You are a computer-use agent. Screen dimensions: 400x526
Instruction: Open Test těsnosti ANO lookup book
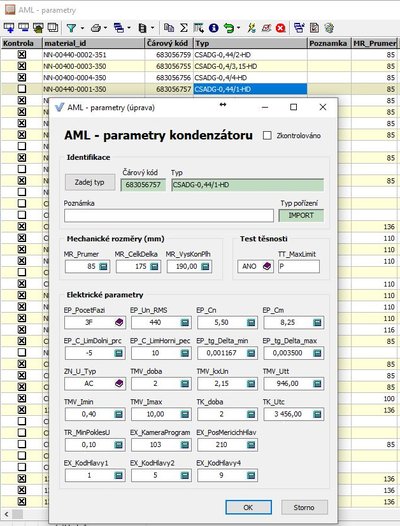pyautogui.click(x=267, y=267)
